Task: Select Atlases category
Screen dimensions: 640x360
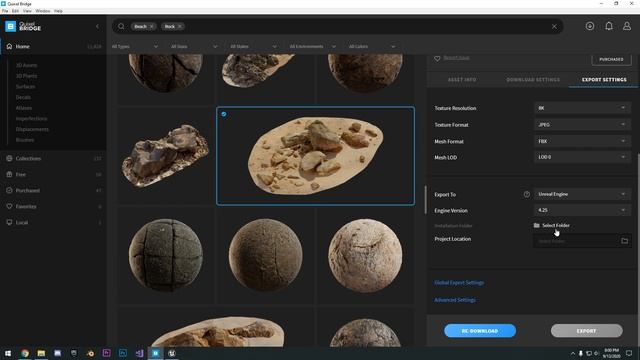Action: click(x=24, y=108)
